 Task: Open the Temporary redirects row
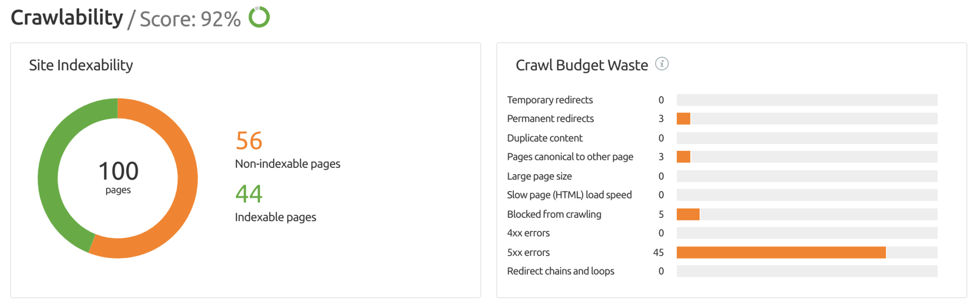tap(722, 100)
